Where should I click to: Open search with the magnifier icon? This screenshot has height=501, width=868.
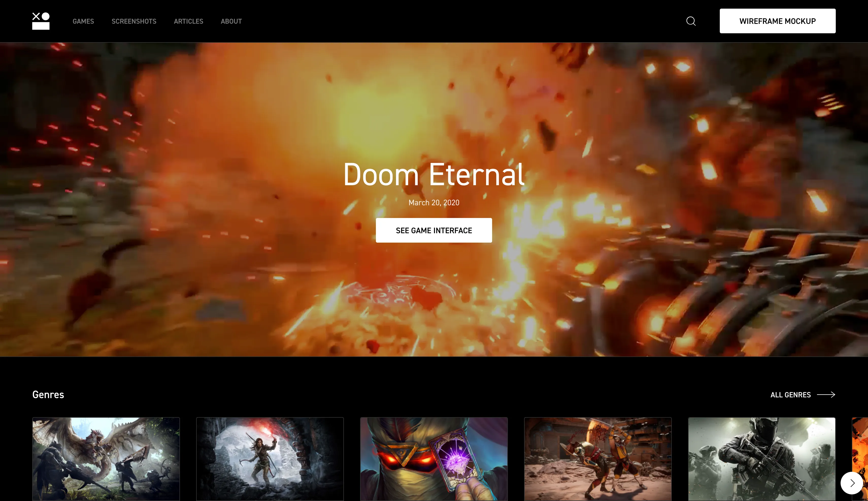[x=691, y=21]
